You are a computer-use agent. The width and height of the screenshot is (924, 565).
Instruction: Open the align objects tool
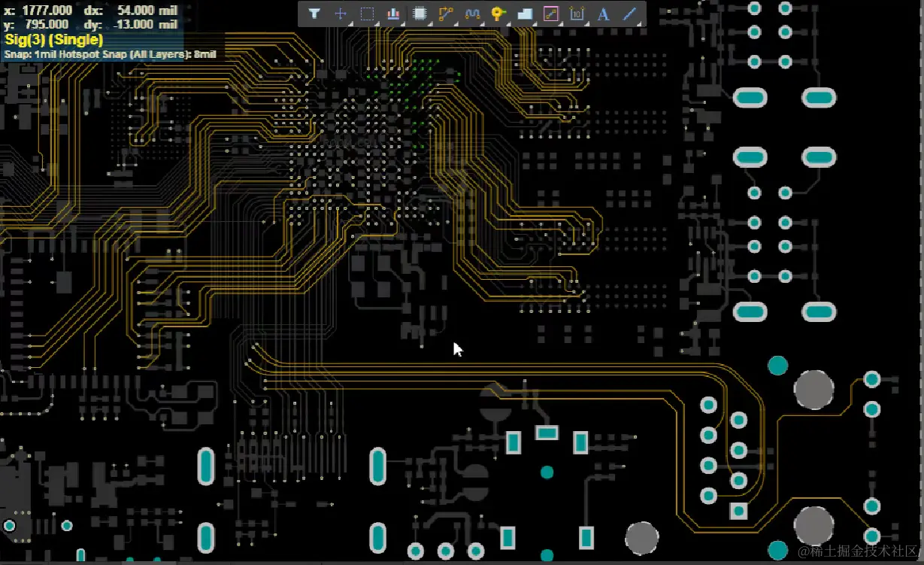point(393,14)
